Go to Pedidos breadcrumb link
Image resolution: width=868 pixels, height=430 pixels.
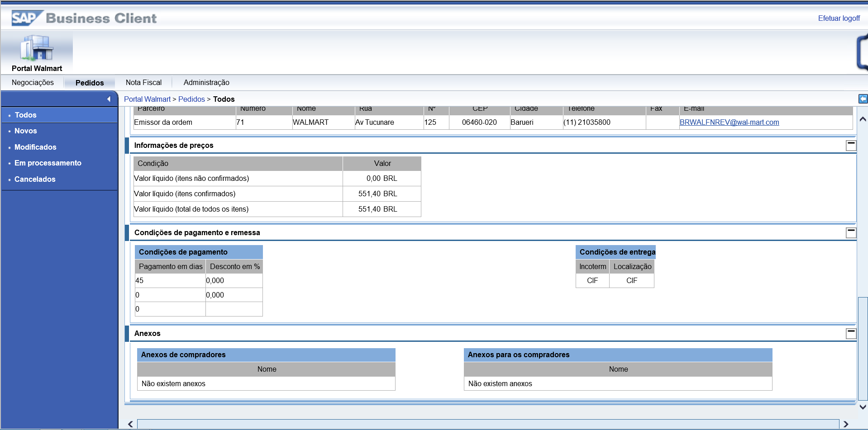coord(191,99)
